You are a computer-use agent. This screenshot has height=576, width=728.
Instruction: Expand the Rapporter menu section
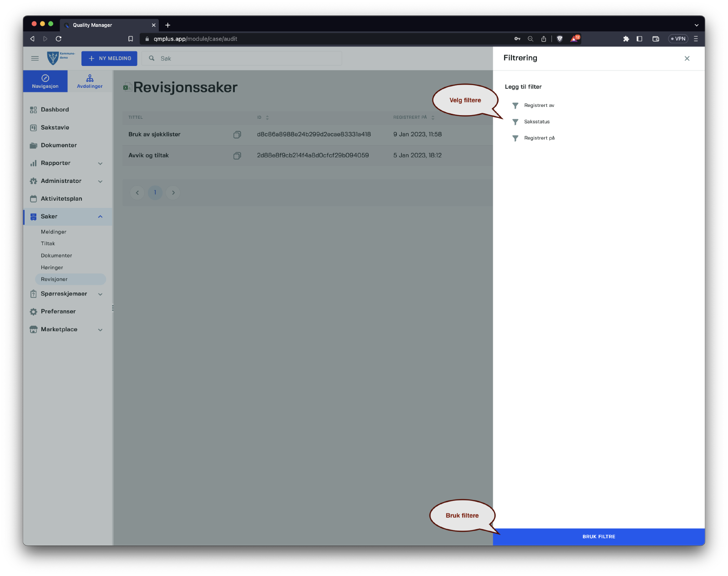(x=100, y=163)
